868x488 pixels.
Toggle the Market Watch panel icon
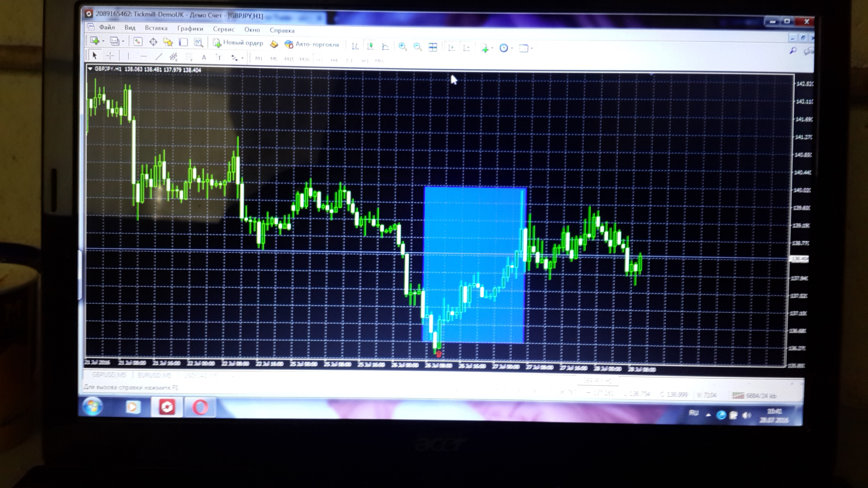point(138,41)
